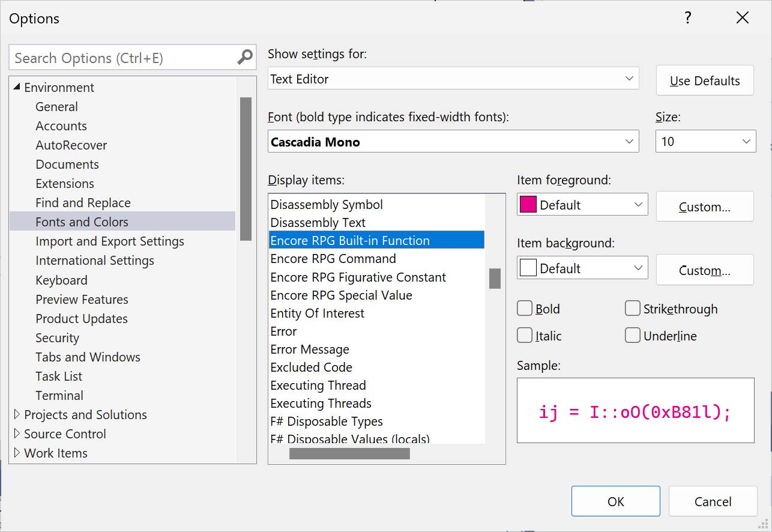Open the Item foreground color dropdown

coord(582,205)
